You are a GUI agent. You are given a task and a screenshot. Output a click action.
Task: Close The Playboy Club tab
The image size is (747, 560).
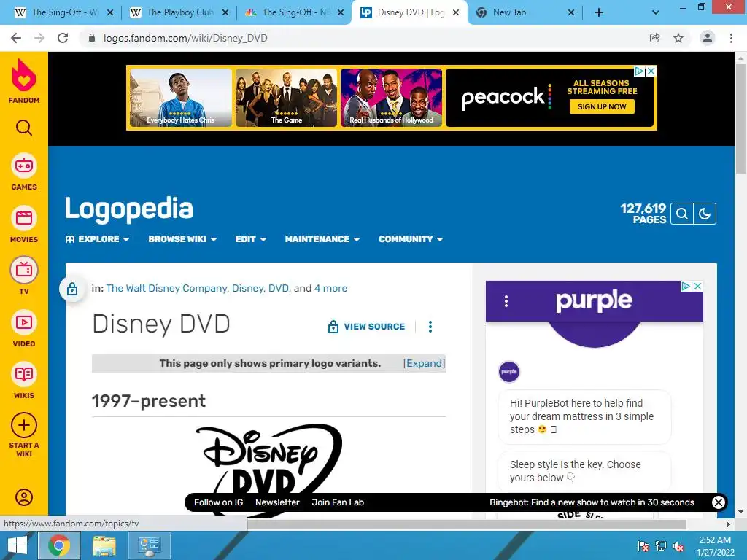[225, 13]
